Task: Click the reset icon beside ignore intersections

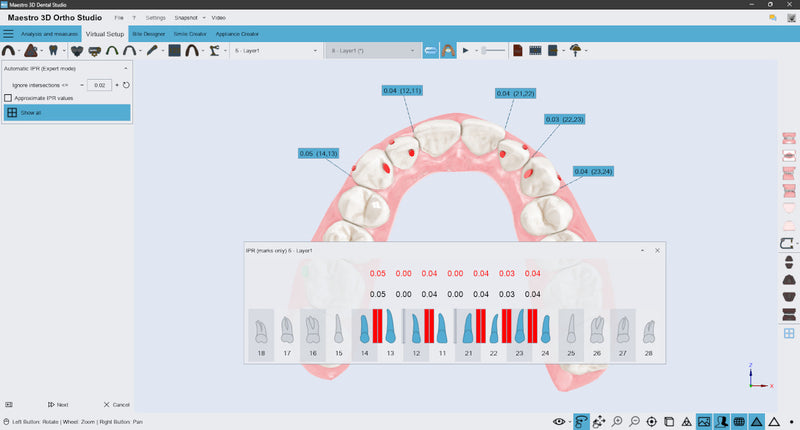Action: [x=126, y=85]
